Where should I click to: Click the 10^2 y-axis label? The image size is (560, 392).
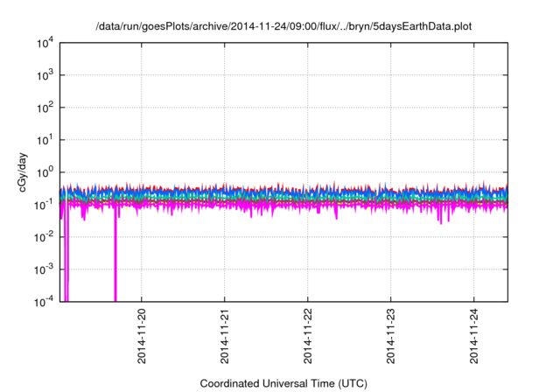(45, 108)
